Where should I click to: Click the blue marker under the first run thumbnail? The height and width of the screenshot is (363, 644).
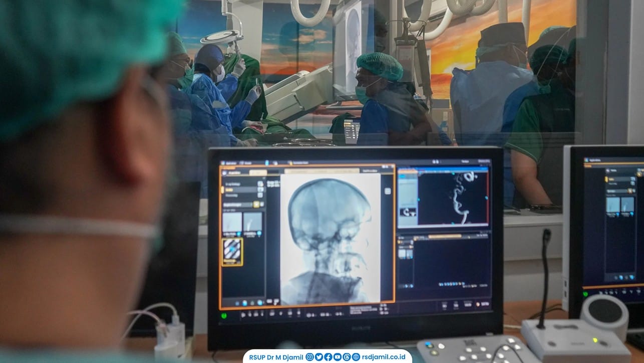tap(238, 234)
